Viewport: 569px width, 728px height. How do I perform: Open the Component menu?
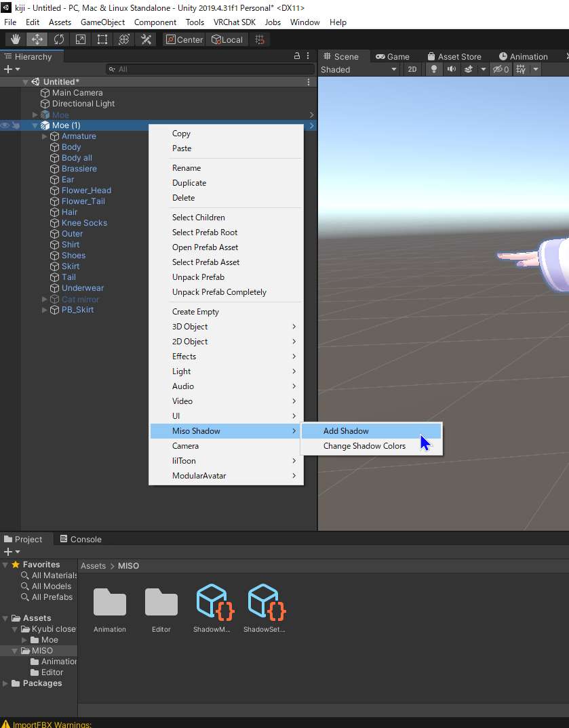pos(155,22)
